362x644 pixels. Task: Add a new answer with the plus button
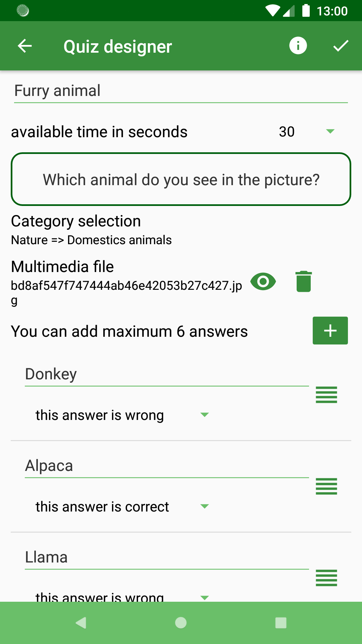pos(330,331)
